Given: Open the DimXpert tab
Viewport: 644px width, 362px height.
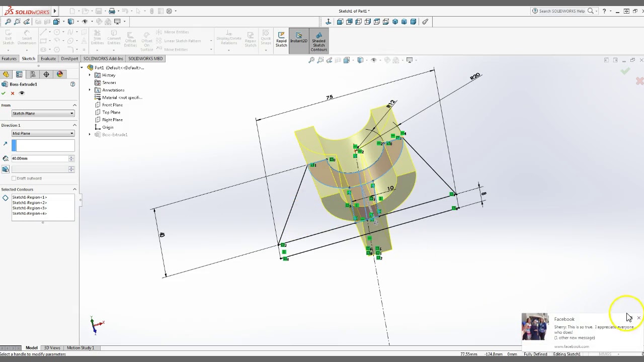Looking at the screenshot, I should [x=69, y=58].
